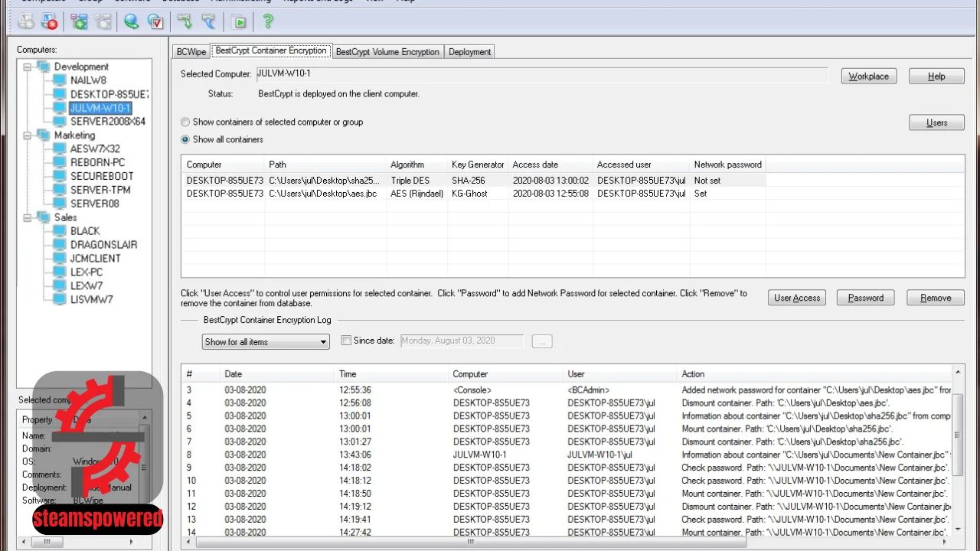This screenshot has height=551, width=980.
Task: Select the AES (Rijndael) container row
Action: click(x=474, y=194)
